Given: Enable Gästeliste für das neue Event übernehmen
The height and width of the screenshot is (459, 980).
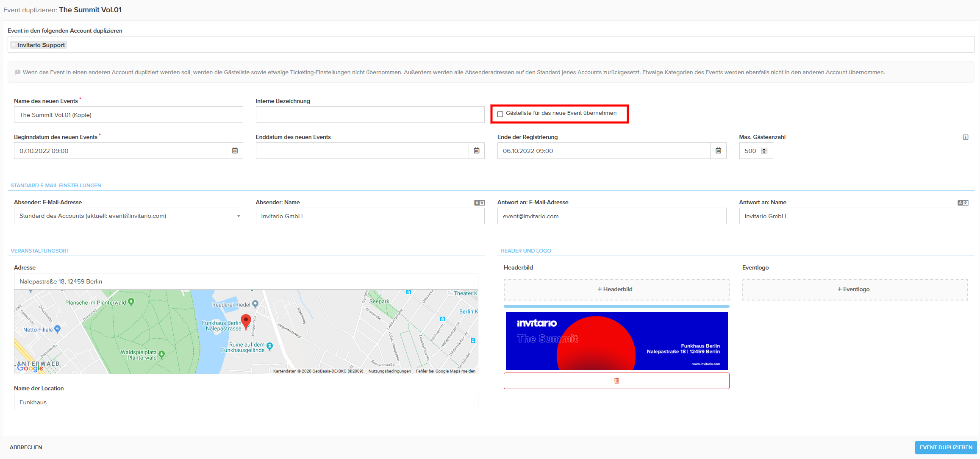Looking at the screenshot, I should click(x=500, y=114).
